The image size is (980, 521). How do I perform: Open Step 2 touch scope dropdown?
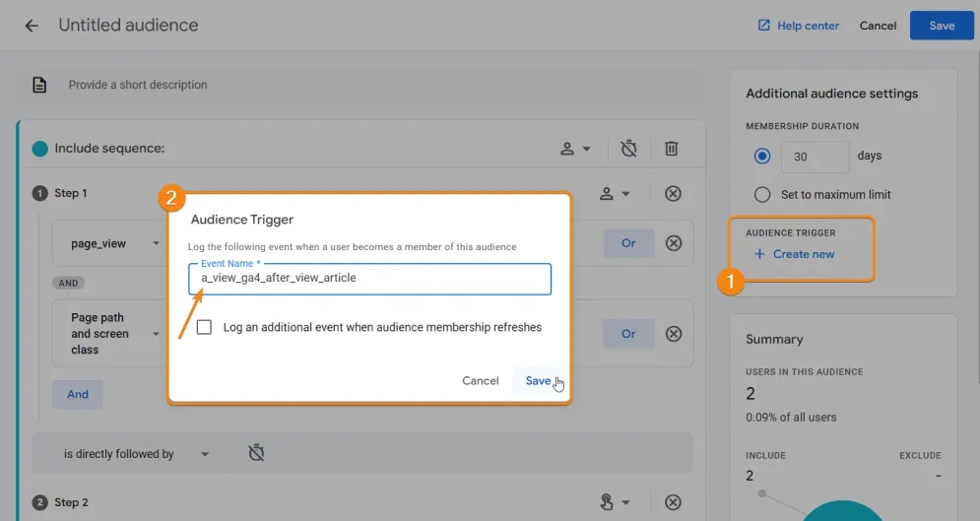point(615,502)
